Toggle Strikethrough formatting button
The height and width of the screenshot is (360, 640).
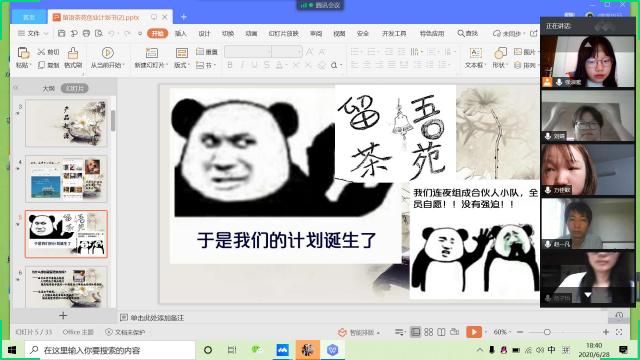point(267,65)
